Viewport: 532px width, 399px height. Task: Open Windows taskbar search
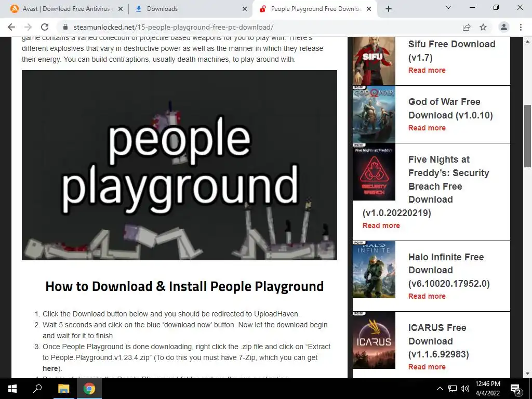pyautogui.click(x=37, y=389)
